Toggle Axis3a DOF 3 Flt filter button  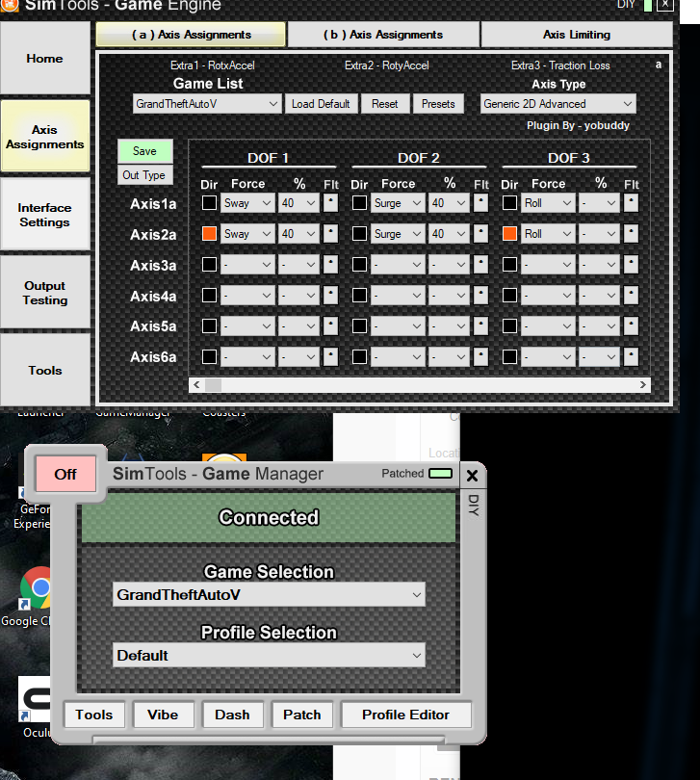(x=631, y=265)
